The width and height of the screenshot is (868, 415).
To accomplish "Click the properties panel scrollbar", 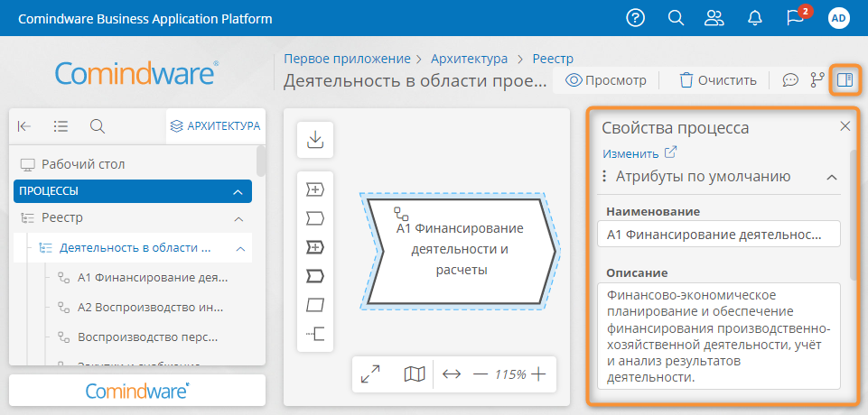I will [x=854, y=214].
